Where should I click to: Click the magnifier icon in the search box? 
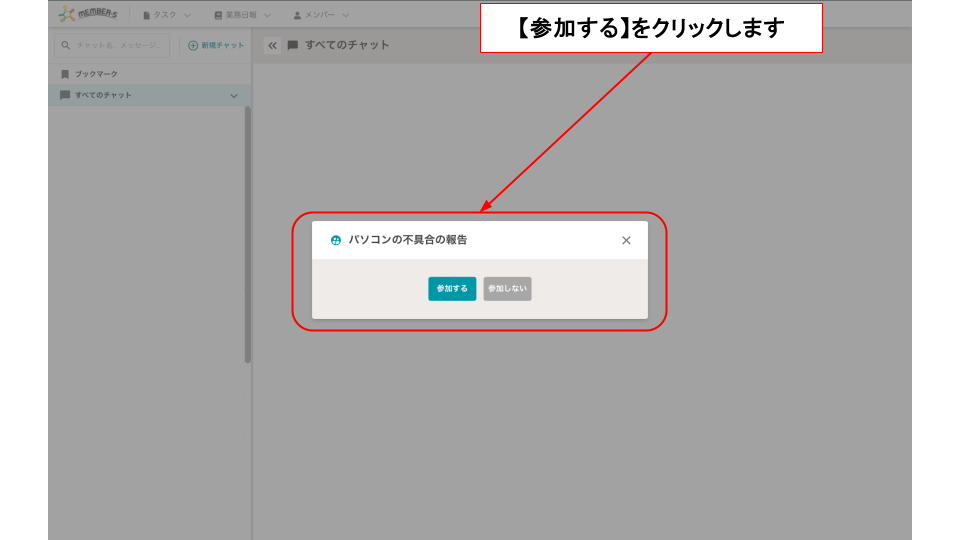pyautogui.click(x=65, y=45)
